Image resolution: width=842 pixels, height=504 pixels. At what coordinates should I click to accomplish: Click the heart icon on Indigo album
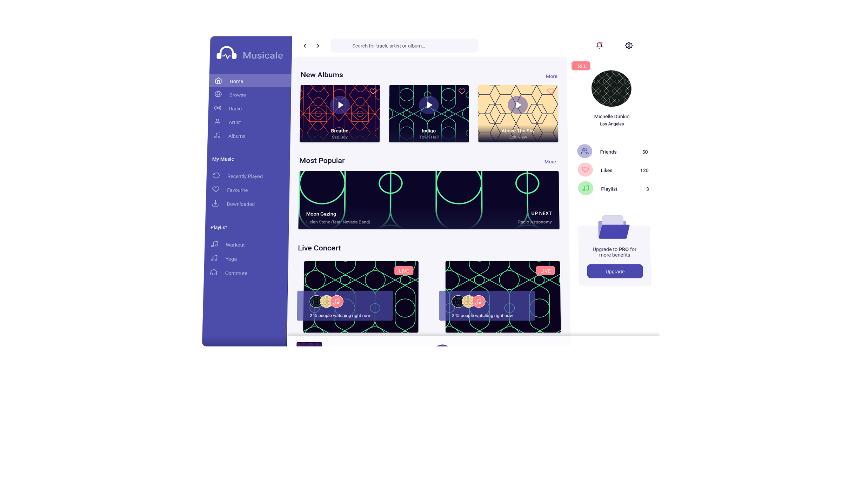[462, 91]
